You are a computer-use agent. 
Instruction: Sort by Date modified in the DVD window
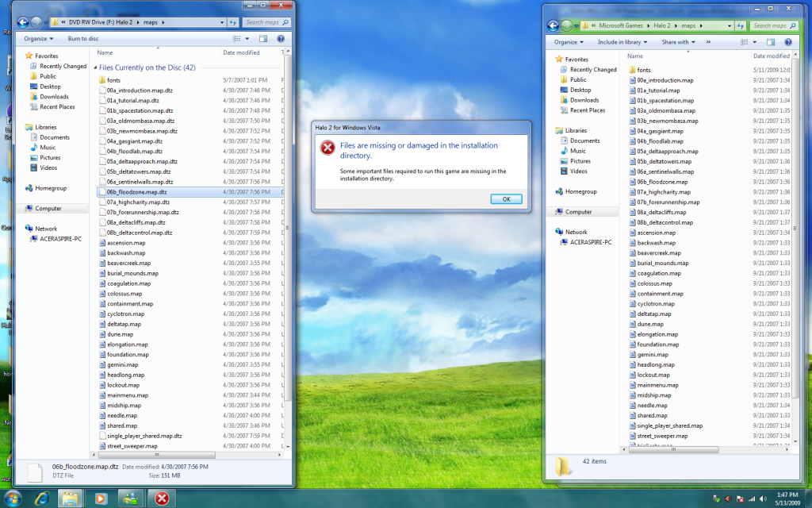point(241,52)
